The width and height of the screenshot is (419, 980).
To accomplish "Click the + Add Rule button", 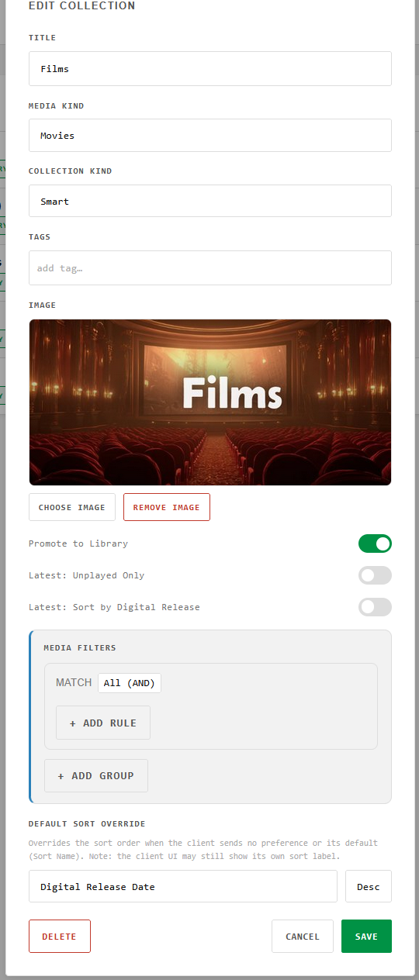I will pos(103,723).
